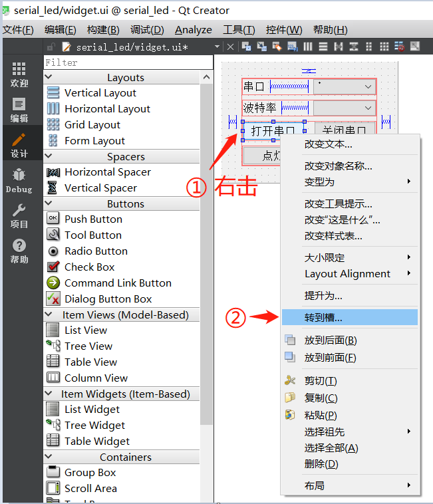This screenshot has height=504, width=433.
Task: Choose 转到槽... from context menu
Action: (x=350, y=318)
